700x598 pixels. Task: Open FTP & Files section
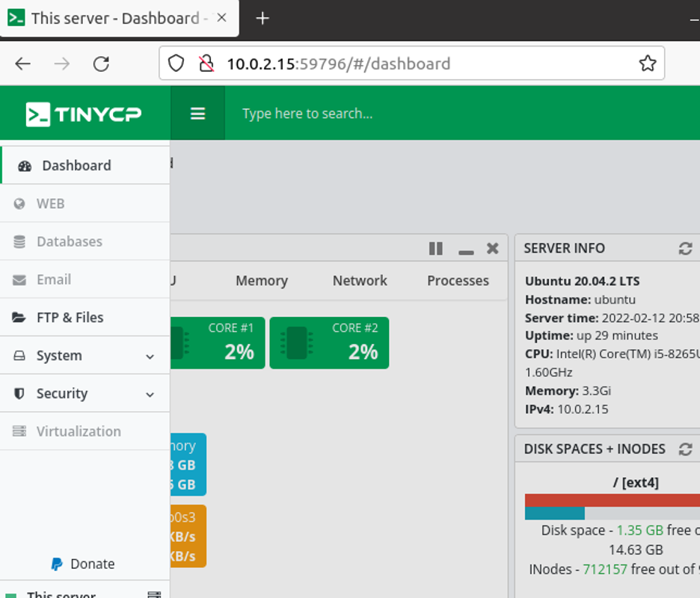[x=85, y=317]
